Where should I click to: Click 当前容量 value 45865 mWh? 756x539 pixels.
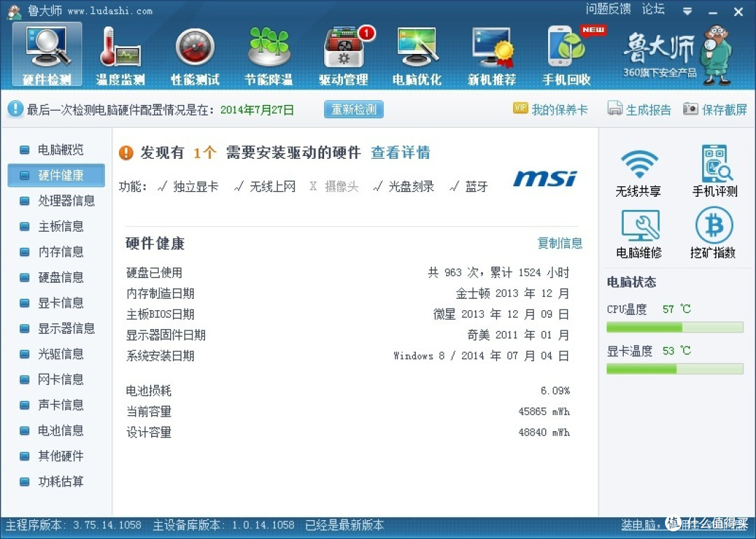click(x=544, y=412)
